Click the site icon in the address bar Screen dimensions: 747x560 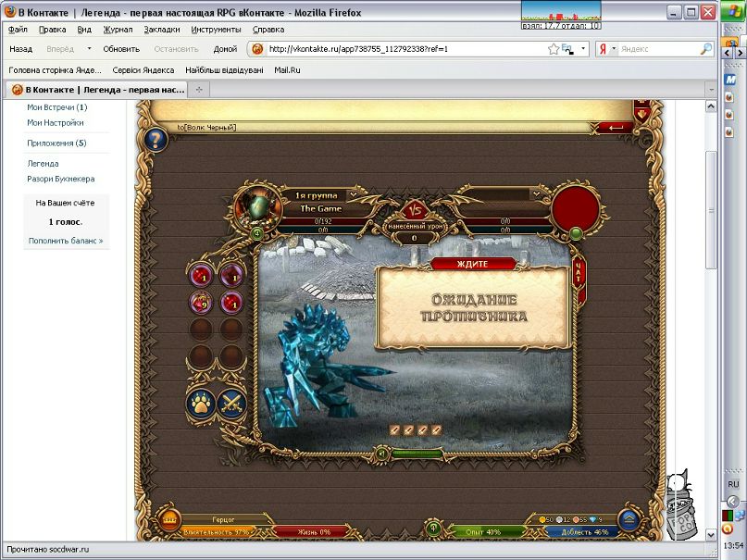point(257,48)
